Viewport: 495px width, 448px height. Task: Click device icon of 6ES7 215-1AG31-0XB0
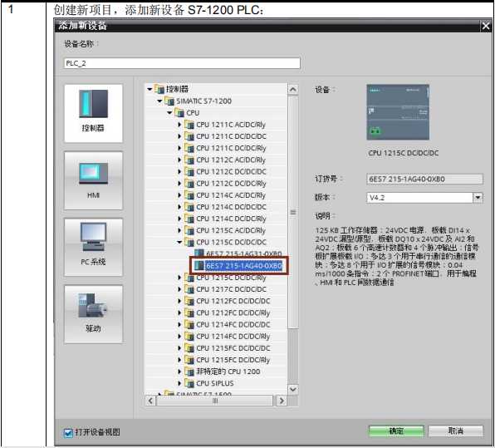[199, 253]
